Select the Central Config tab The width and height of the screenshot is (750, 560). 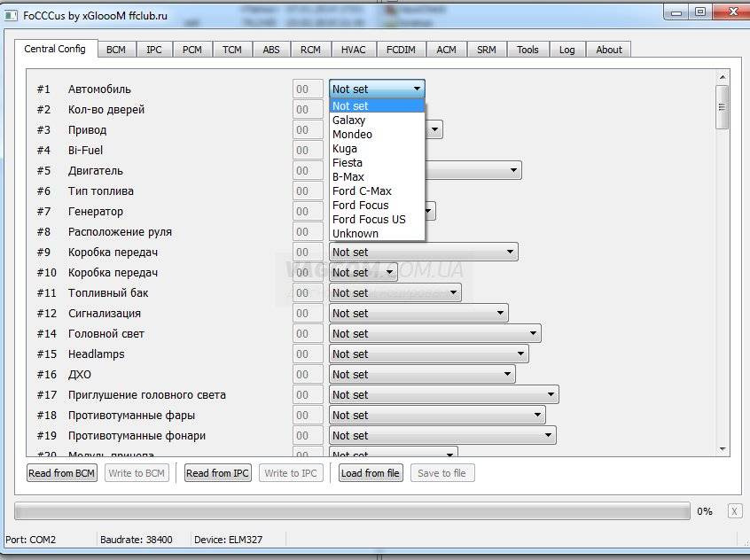click(x=55, y=49)
